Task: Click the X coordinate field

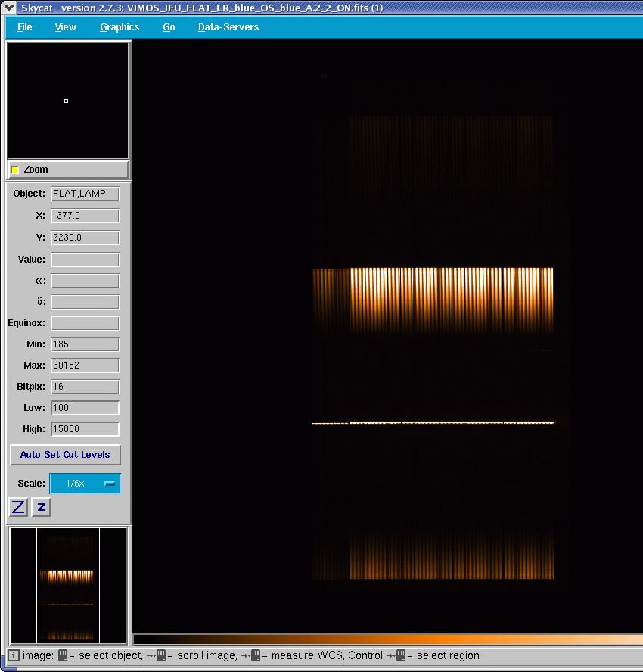Action: 85,216
